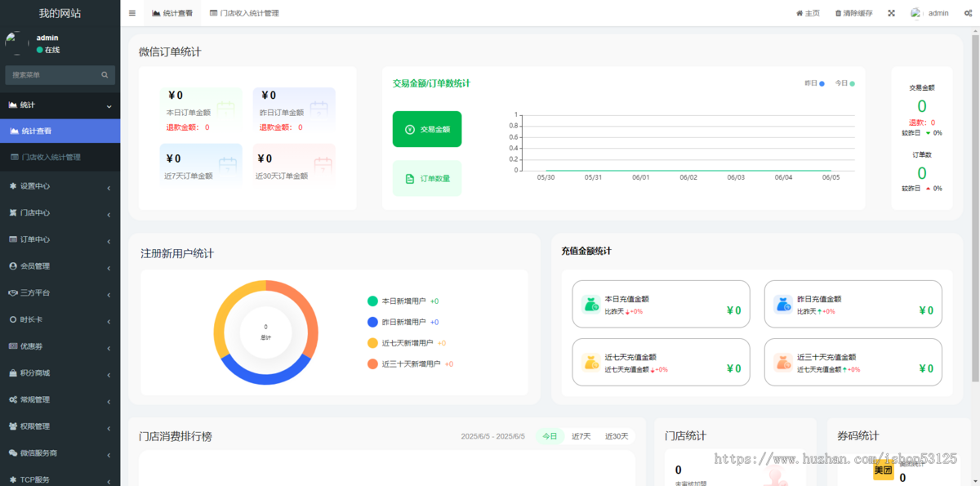This screenshot has height=486, width=980.
Task: Clear cache via 清除缓存 button
Action: (x=853, y=13)
